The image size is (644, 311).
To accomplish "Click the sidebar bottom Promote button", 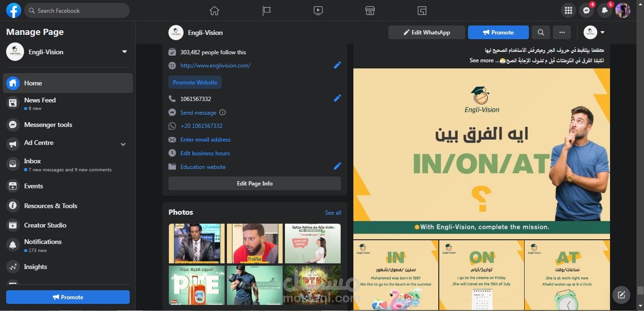I will tap(68, 297).
